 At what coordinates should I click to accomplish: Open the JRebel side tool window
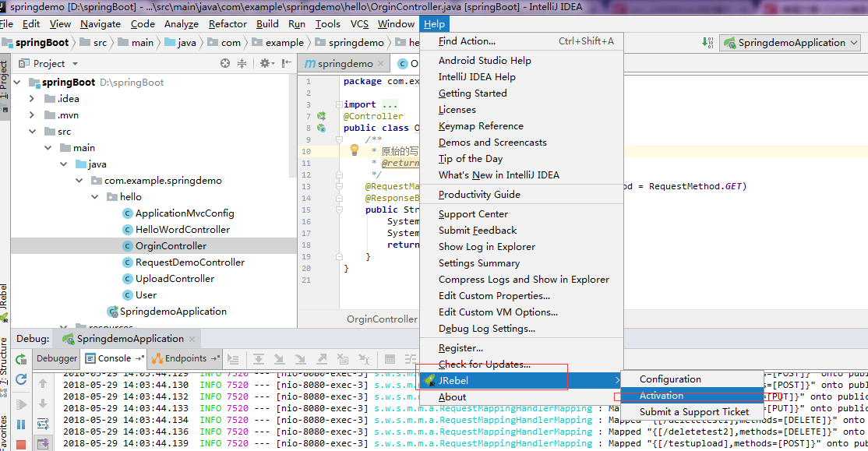[x=4, y=303]
